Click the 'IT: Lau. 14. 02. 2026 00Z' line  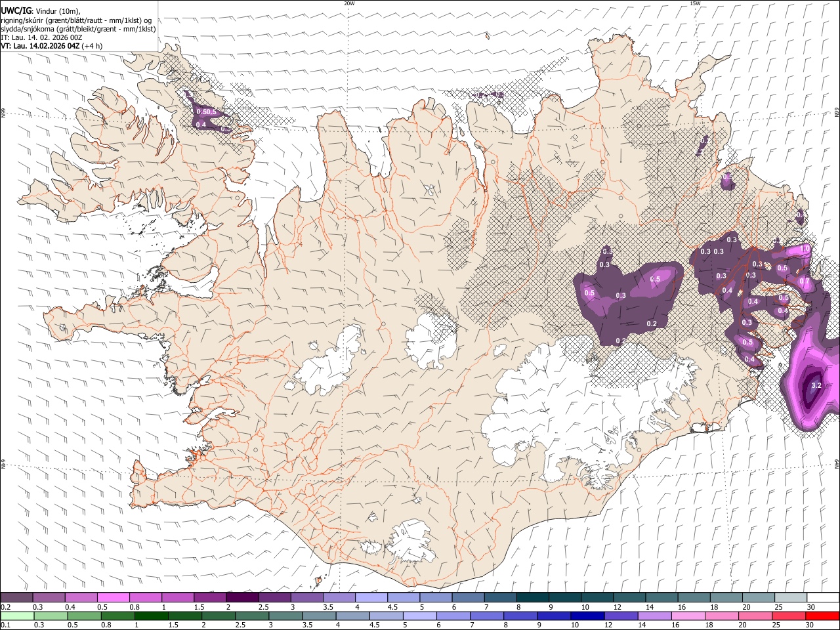[x=42, y=37]
